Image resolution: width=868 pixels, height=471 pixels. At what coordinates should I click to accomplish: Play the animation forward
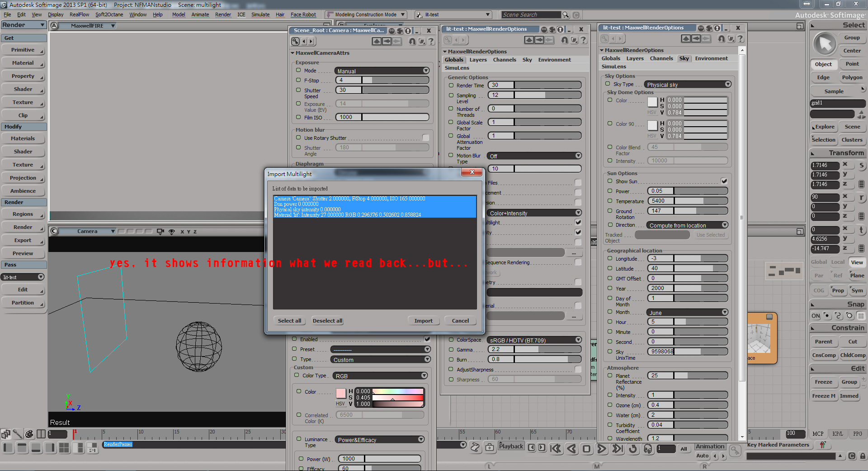point(602,448)
